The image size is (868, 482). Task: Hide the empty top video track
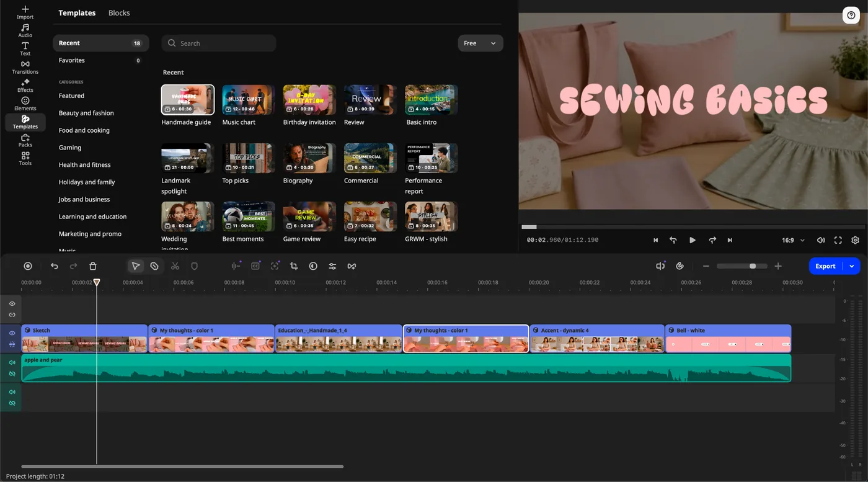pos(12,303)
